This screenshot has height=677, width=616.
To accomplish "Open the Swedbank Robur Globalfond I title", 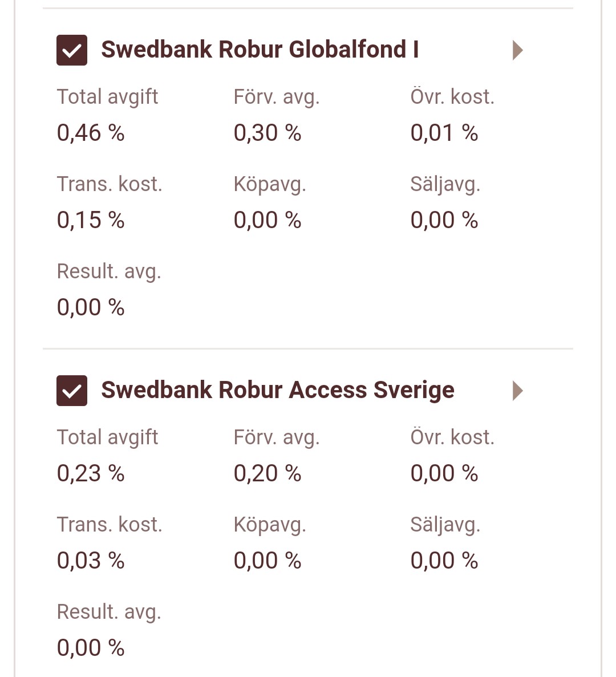I will [x=260, y=50].
